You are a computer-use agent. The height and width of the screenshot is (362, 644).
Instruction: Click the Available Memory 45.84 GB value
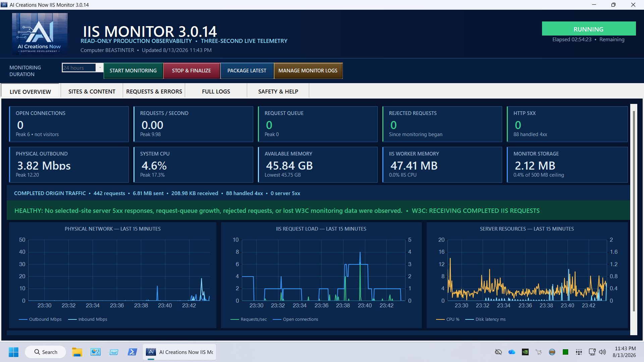[x=289, y=166]
